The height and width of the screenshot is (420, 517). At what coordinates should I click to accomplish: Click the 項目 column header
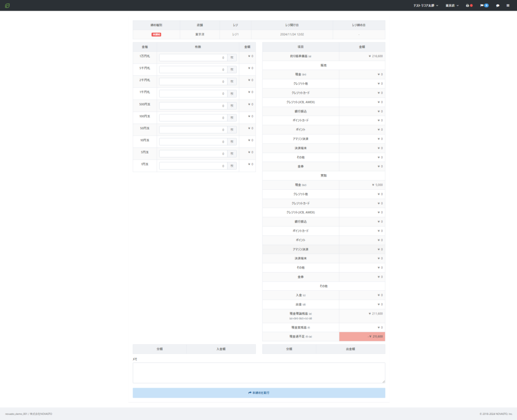[x=300, y=47]
